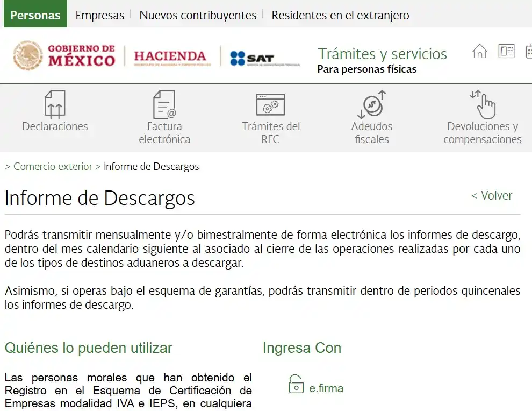
Task: Click the Quiénes lo pueden utilizar heading
Action: pos(89,348)
